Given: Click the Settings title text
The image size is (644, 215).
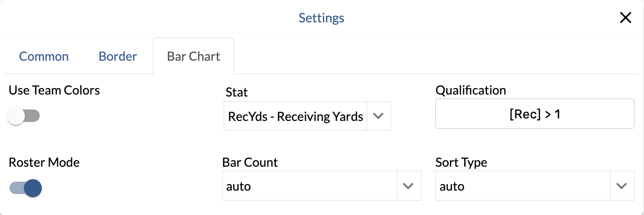Looking at the screenshot, I should point(322,18).
